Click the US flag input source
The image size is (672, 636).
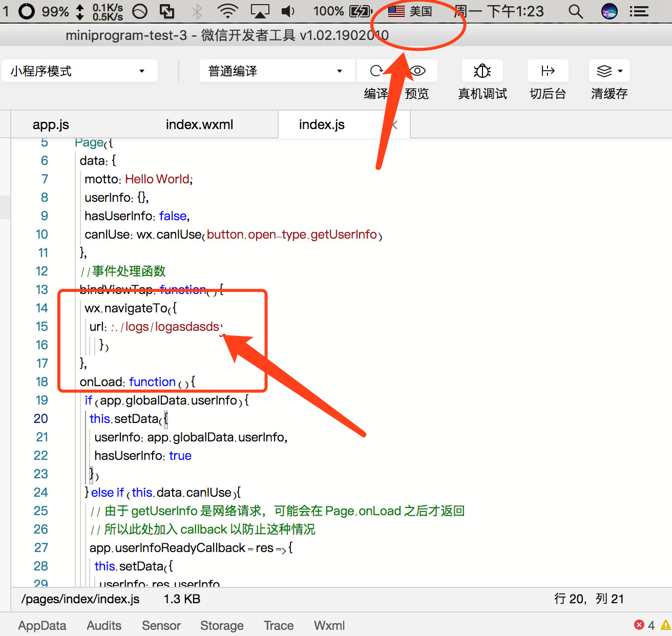tap(396, 11)
